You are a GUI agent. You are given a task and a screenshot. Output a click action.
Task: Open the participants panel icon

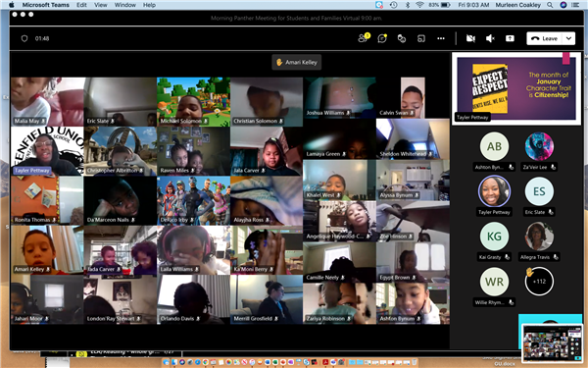tap(363, 38)
